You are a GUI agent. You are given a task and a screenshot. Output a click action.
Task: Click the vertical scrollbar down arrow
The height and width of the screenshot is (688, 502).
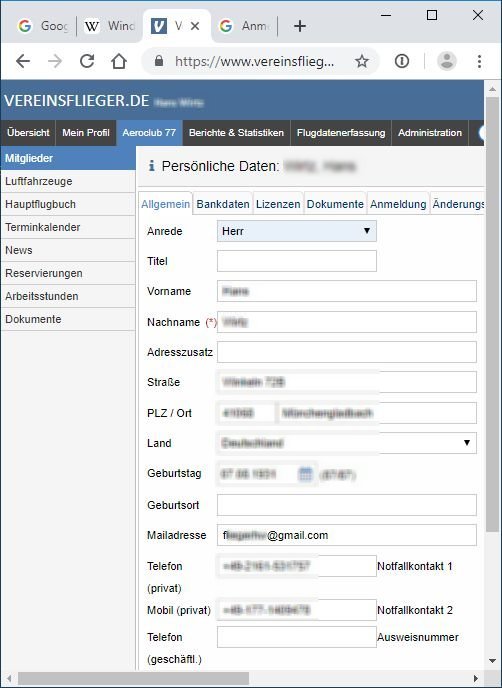(492, 661)
